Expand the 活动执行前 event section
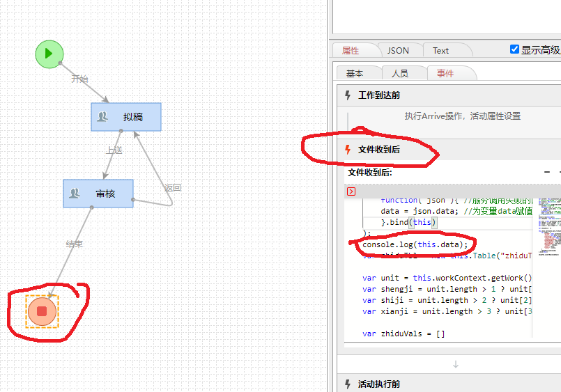Screen dimensions: 561x392 click(x=449, y=383)
